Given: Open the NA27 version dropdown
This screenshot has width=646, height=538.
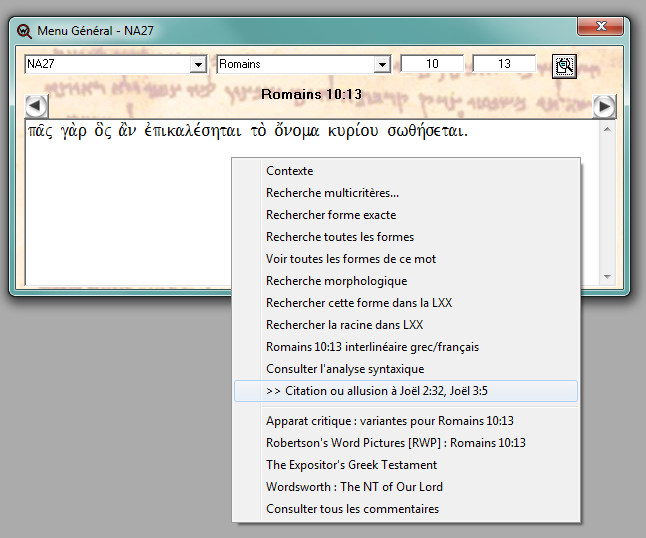Looking at the screenshot, I should (x=199, y=64).
